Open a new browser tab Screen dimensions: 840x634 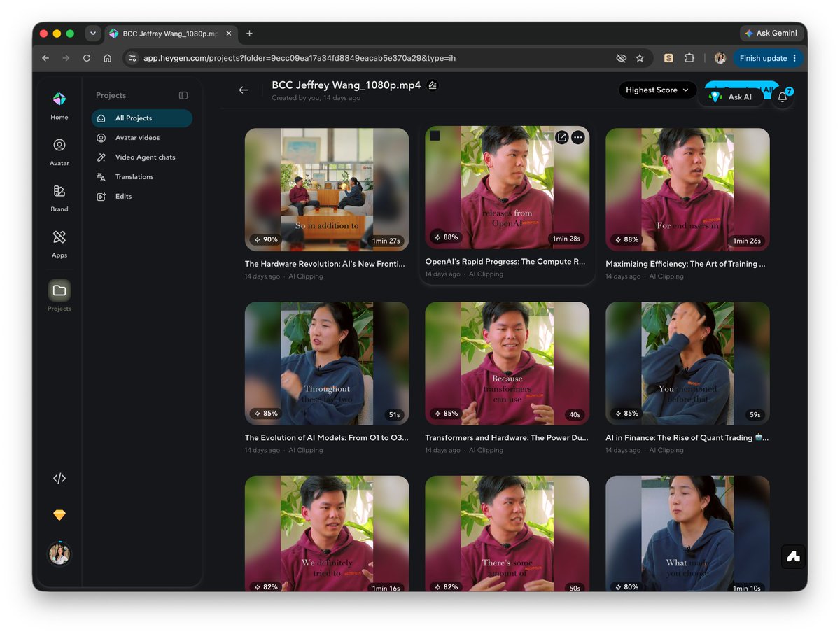(249, 34)
